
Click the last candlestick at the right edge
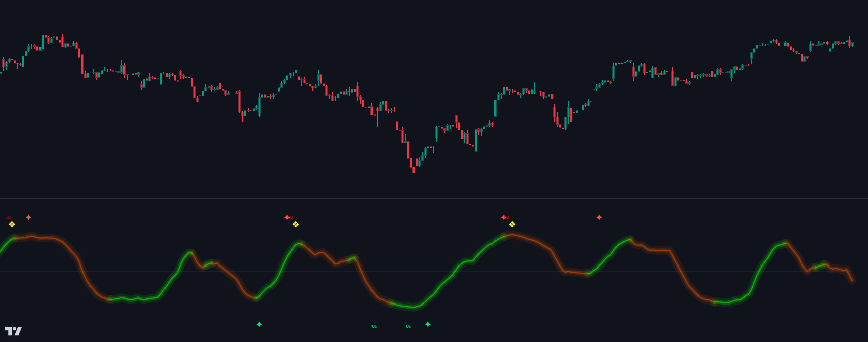pos(852,44)
